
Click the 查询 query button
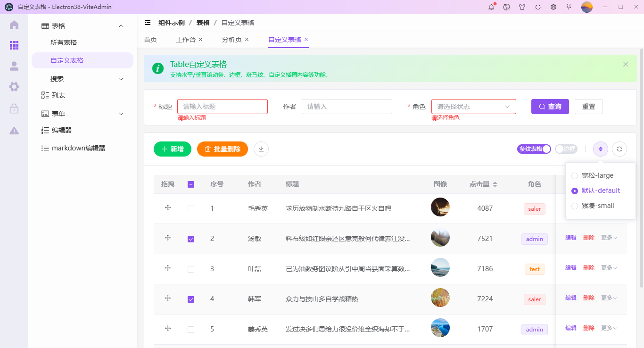[550, 106]
